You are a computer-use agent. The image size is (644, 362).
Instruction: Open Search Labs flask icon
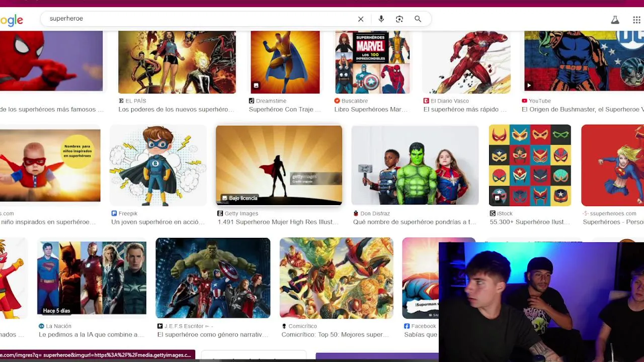[x=615, y=20]
